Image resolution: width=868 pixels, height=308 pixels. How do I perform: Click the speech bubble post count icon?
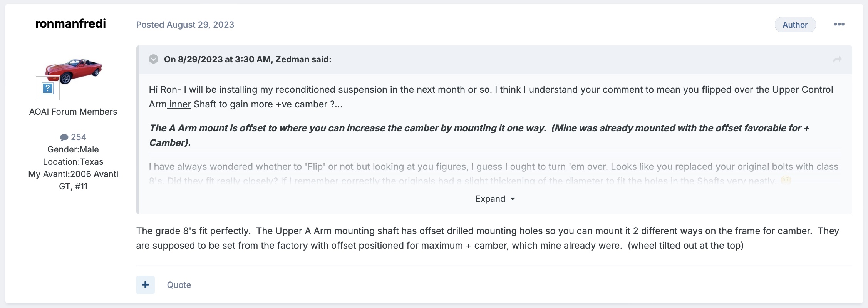64,137
